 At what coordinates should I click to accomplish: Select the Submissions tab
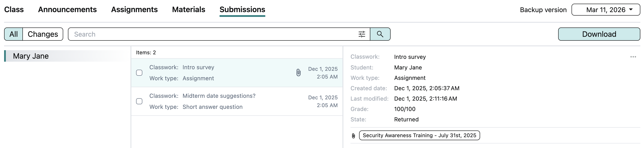click(x=242, y=10)
